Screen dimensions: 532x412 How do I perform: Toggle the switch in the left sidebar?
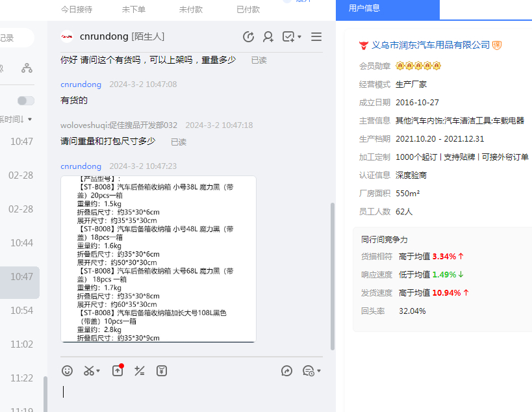click(26, 101)
